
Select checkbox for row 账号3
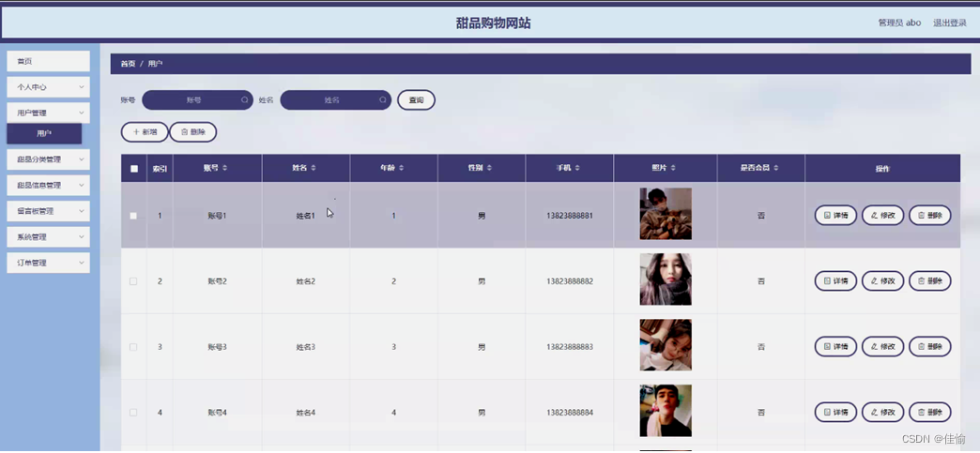[x=133, y=347]
